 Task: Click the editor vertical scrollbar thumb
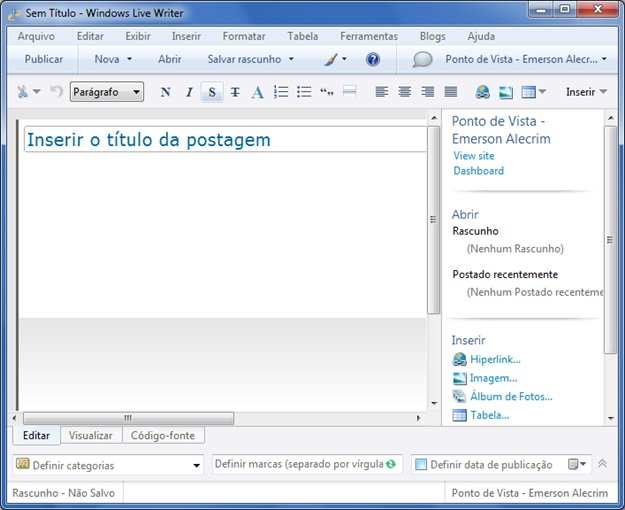click(433, 220)
